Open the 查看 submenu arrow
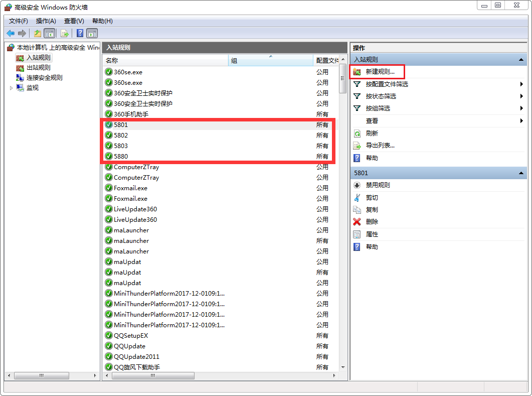The width and height of the screenshot is (532, 396). pyautogui.click(x=521, y=121)
